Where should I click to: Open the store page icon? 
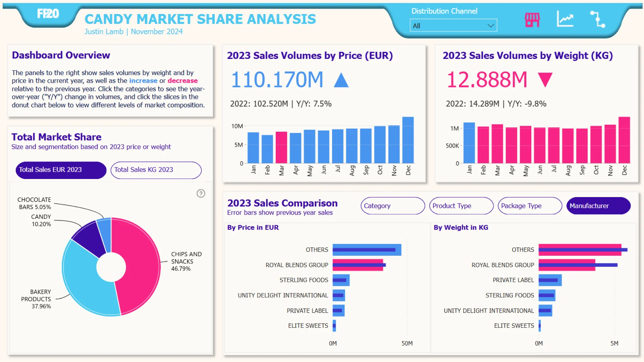532,19
